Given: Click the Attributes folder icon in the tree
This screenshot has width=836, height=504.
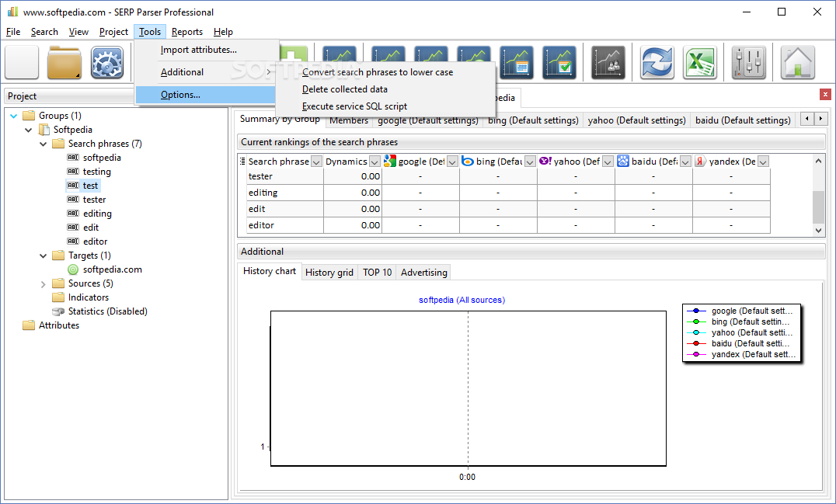Looking at the screenshot, I should click(x=29, y=325).
